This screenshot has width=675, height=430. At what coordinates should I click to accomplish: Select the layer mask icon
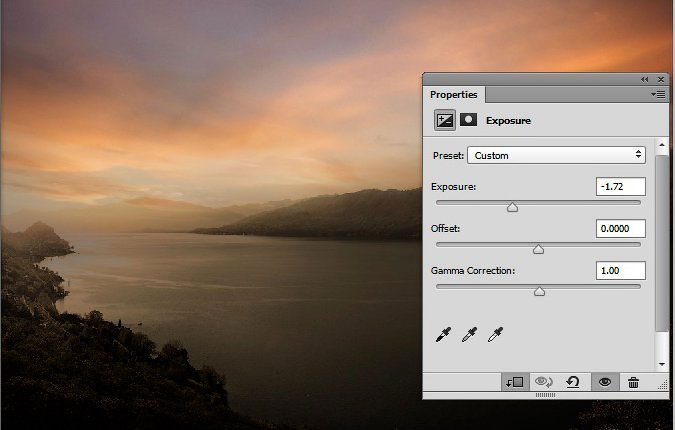pyautogui.click(x=468, y=120)
